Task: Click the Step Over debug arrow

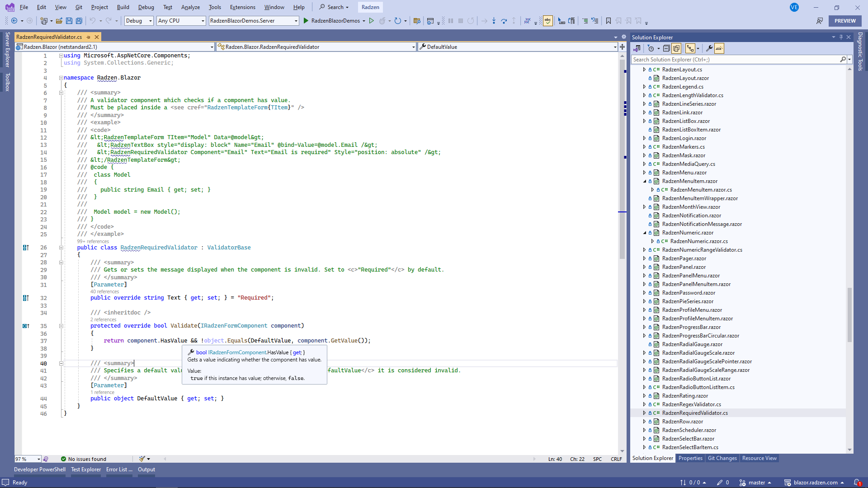Action: [504, 21]
